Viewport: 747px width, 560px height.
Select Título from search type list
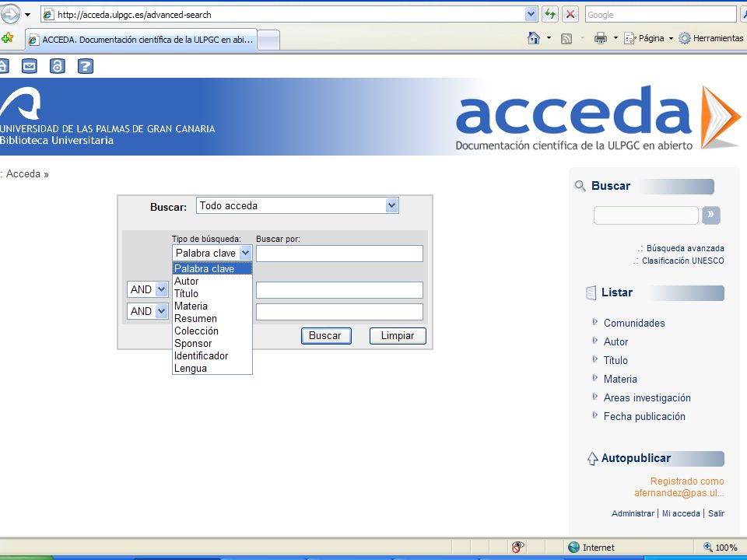(212, 293)
